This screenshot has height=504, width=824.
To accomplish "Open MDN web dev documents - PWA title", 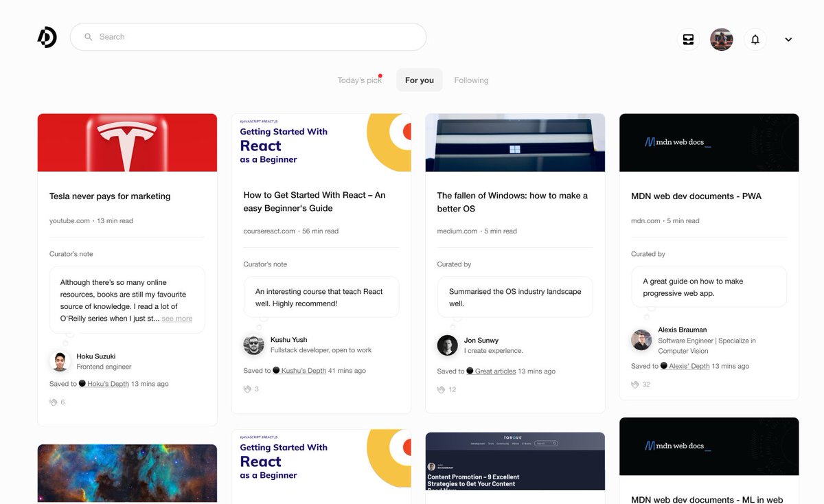I will [x=696, y=196].
